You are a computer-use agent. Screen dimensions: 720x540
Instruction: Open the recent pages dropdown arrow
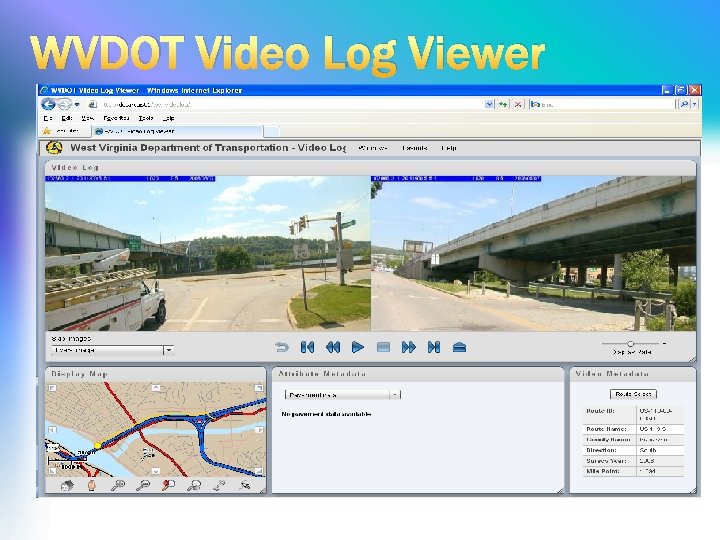77,105
